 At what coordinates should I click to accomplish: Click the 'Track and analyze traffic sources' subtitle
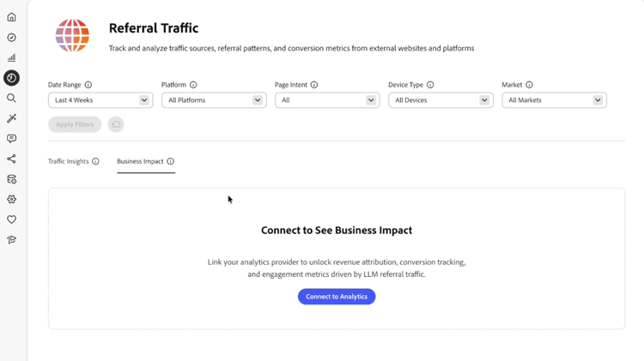[x=291, y=48]
